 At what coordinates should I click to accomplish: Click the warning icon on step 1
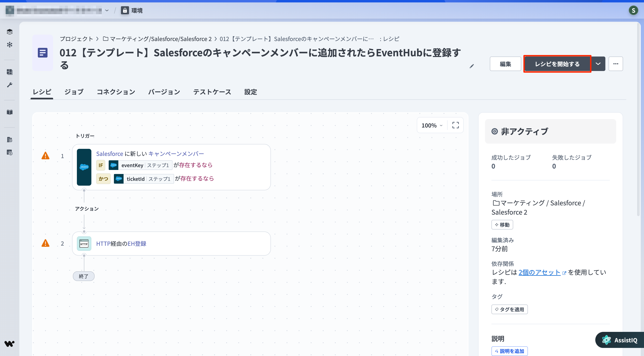(45, 156)
